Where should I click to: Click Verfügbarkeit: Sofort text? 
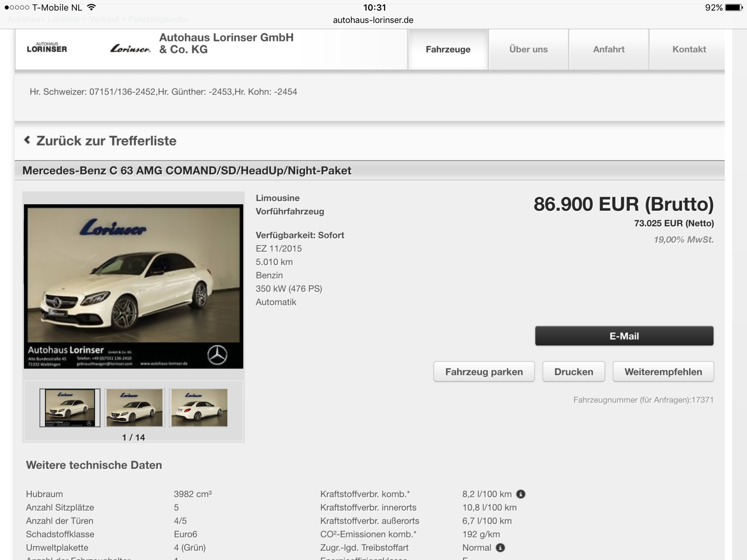[x=300, y=235]
